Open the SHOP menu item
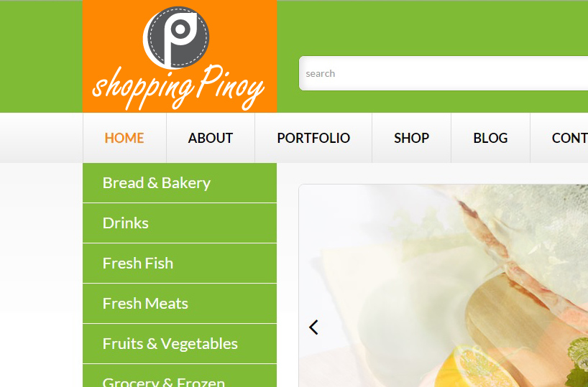Viewport: 588px width, 387px height. [x=411, y=138]
